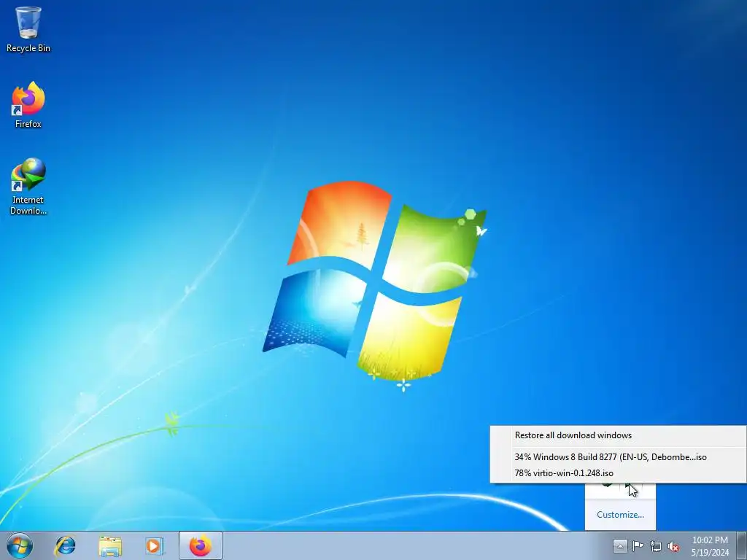Screen dimensions: 747x560
Task: Select the Internet Download Manager desktop shortcut
Action: point(28,186)
